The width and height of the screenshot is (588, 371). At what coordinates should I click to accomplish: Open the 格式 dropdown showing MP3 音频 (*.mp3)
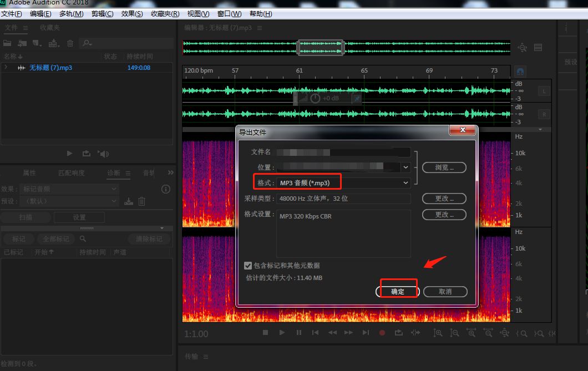click(343, 183)
